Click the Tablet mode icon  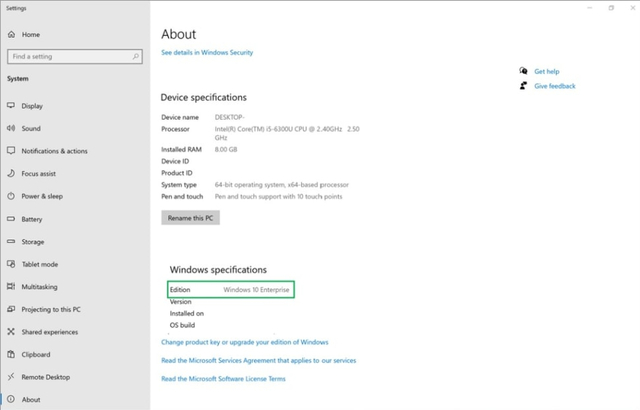pos(11,264)
